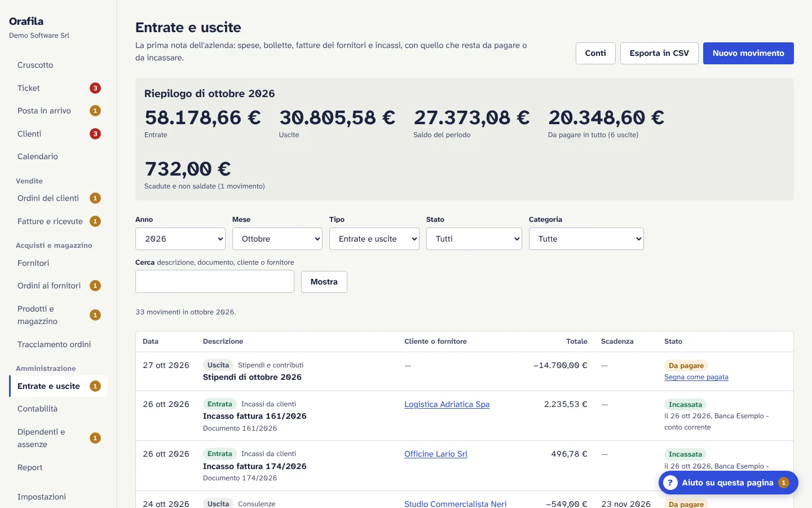This screenshot has width=812, height=508.
Task: Go to Dipendenti e assenze
Action: tap(58, 438)
